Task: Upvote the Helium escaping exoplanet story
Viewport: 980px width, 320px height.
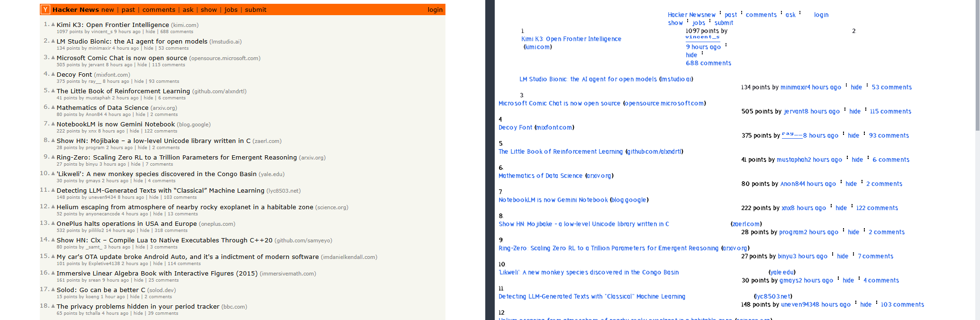Action: 53,206
